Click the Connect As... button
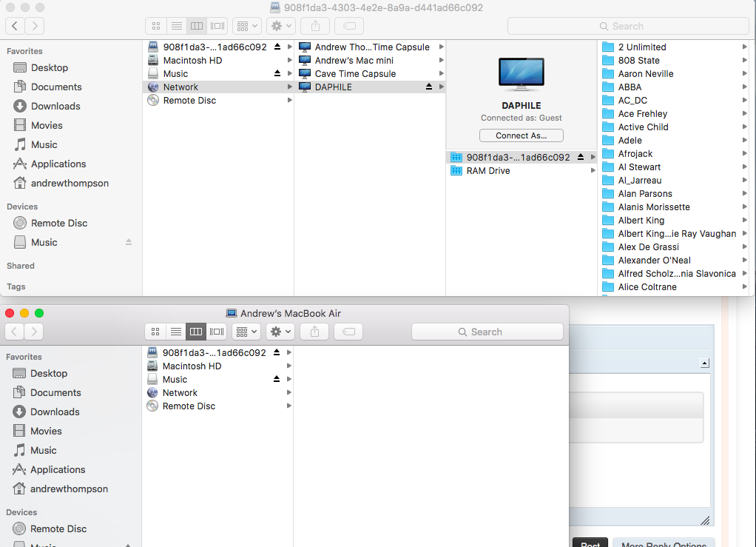 click(x=521, y=135)
